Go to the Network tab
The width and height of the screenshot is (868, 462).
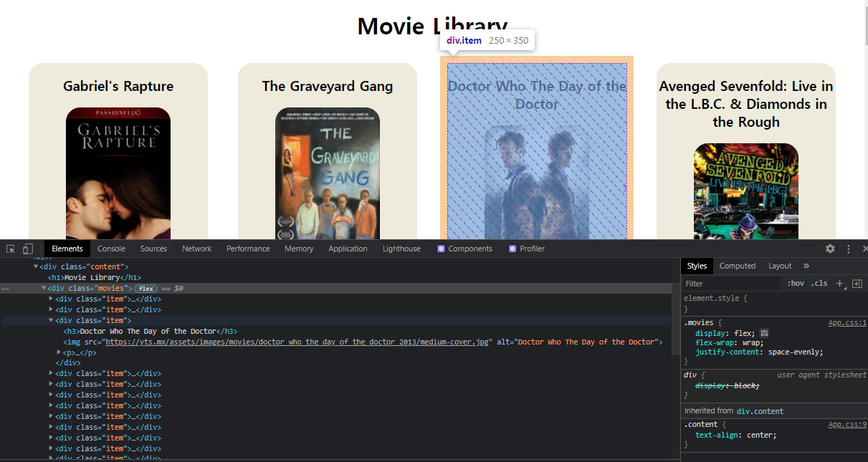click(x=197, y=249)
